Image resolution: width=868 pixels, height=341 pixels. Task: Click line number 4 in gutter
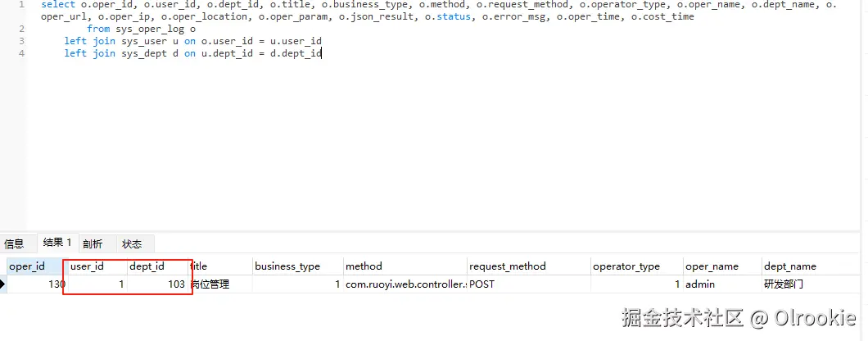[x=21, y=53]
